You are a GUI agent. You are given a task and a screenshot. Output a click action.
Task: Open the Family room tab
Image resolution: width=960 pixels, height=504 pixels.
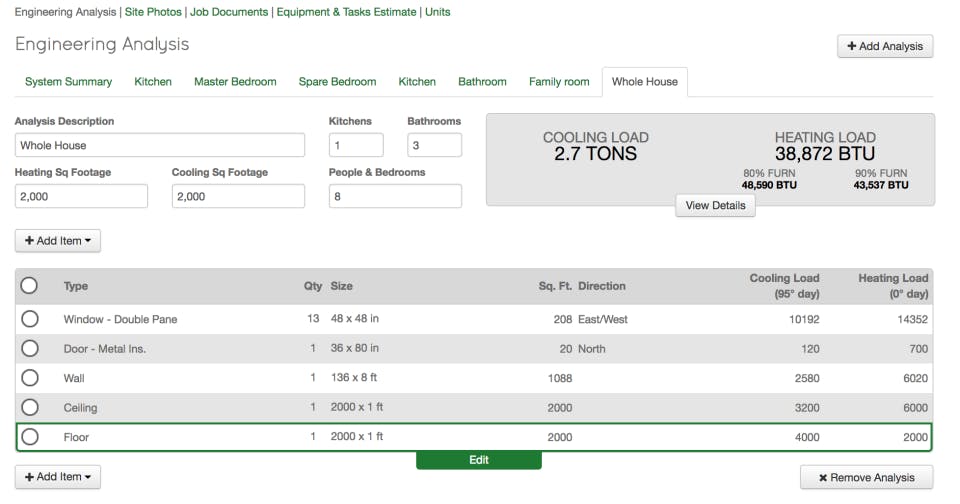pyautogui.click(x=559, y=81)
